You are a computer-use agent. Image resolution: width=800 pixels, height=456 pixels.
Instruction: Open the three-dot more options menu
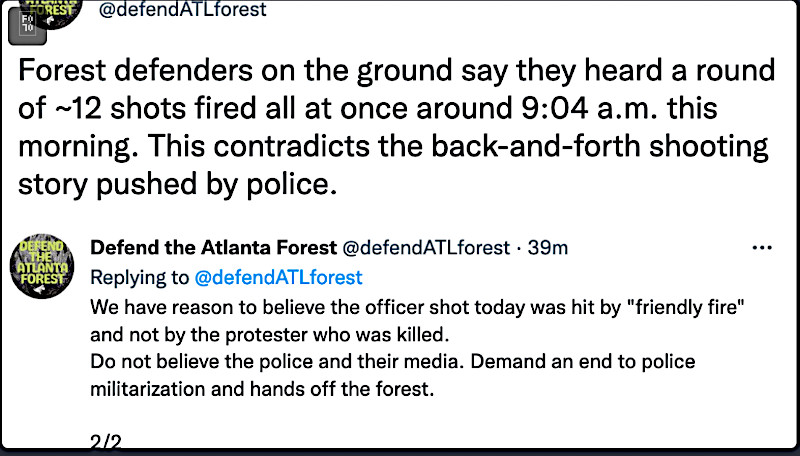[761, 248]
